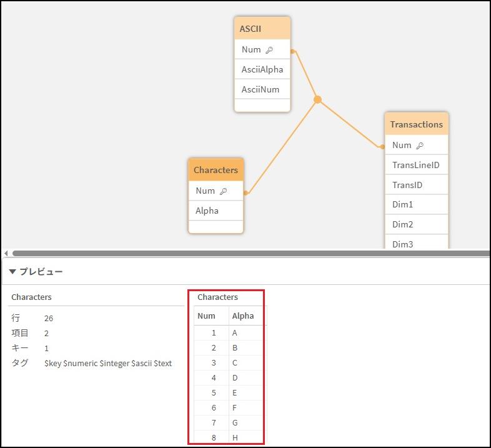Select AsciiNum field in ASCII table
This screenshot has width=491, height=448.
pos(260,89)
